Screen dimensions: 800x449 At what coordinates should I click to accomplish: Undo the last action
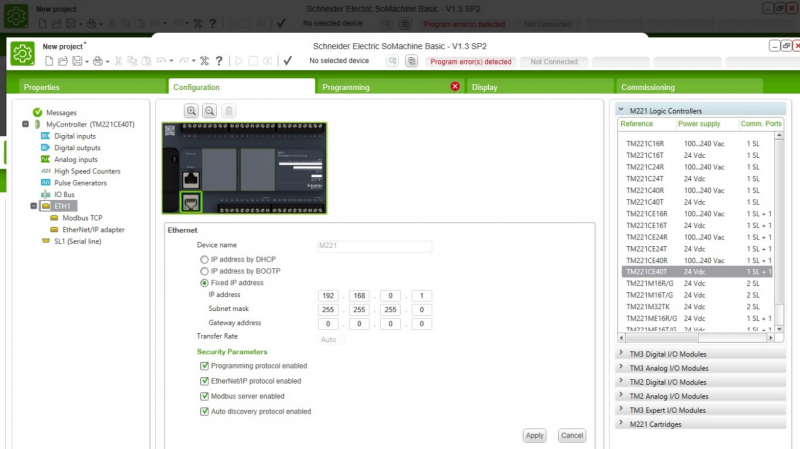[x=162, y=61]
